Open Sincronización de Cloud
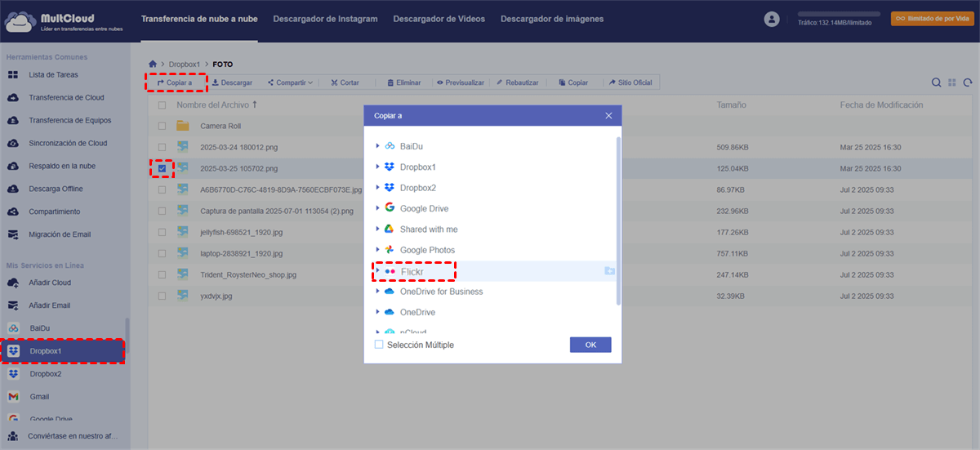Image resolution: width=980 pixels, height=450 pixels. [x=68, y=143]
